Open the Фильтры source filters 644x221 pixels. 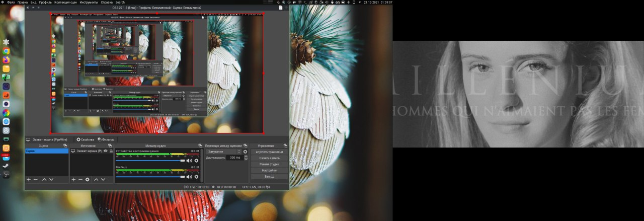coord(106,139)
